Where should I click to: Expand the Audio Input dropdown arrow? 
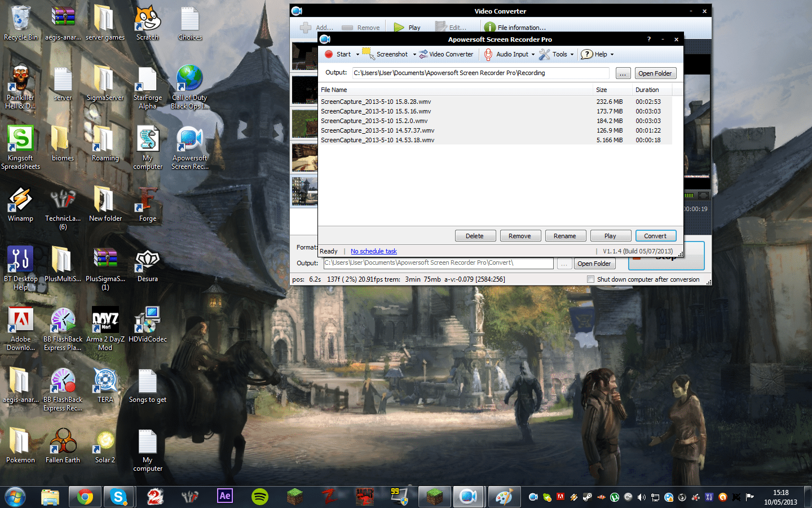pyautogui.click(x=533, y=55)
